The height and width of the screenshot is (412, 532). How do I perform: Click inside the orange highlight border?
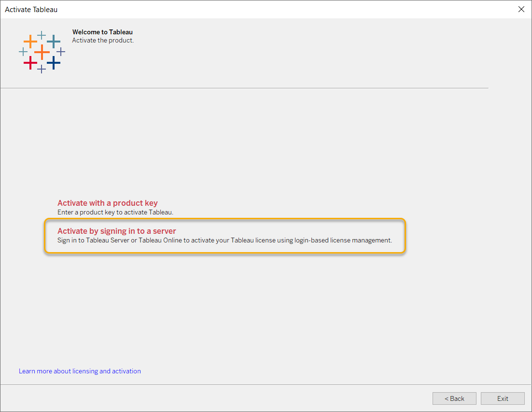[224, 236]
